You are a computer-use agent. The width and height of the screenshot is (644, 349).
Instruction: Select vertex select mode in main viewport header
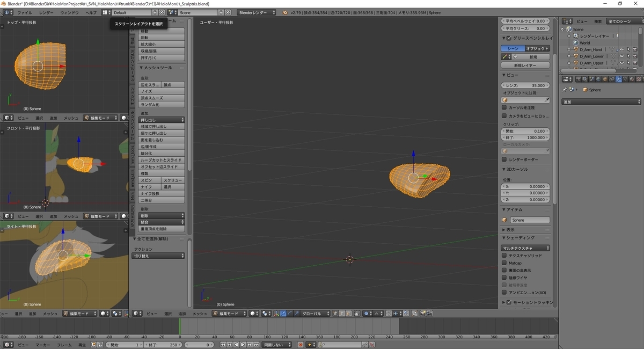tap(335, 313)
